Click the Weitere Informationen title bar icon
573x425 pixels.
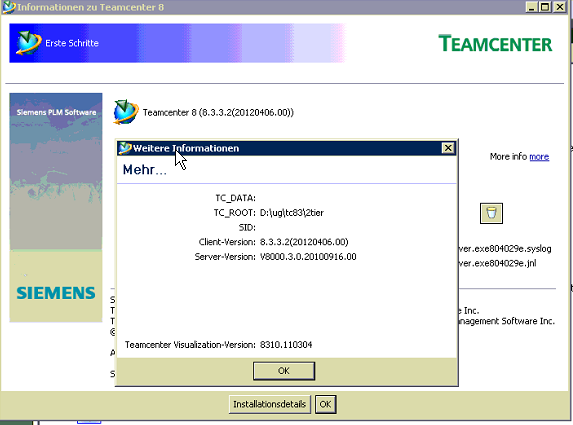[x=125, y=148]
